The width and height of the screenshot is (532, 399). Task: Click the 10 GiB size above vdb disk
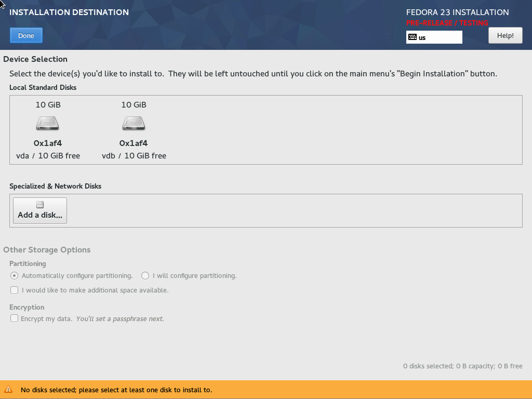tap(134, 104)
